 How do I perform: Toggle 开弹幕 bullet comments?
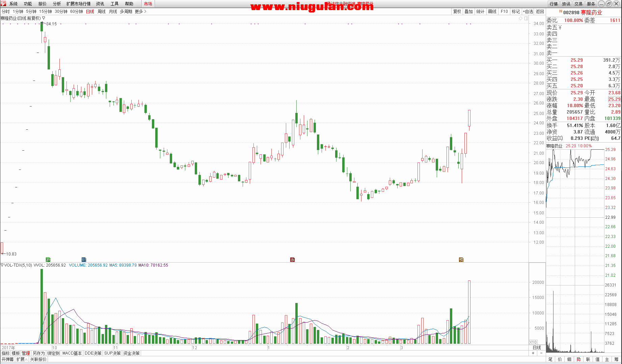pyautogui.click(x=7, y=359)
